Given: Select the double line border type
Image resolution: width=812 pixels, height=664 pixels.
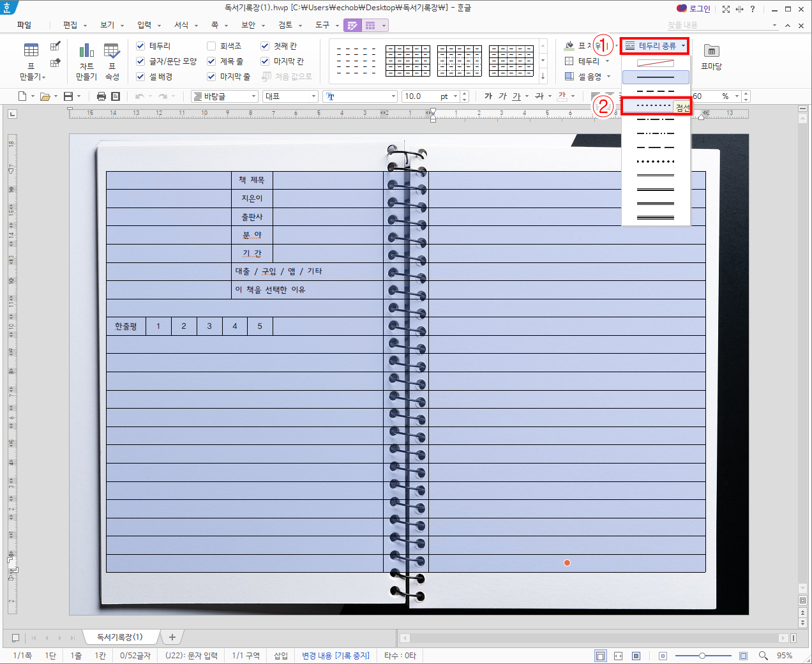Looking at the screenshot, I should pyautogui.click(x=656, y=176).
